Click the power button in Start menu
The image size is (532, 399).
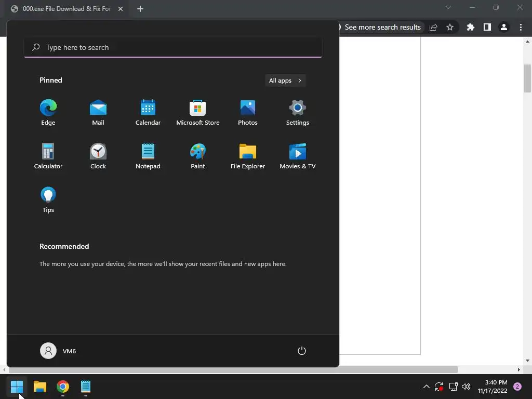tap(302, 351)
